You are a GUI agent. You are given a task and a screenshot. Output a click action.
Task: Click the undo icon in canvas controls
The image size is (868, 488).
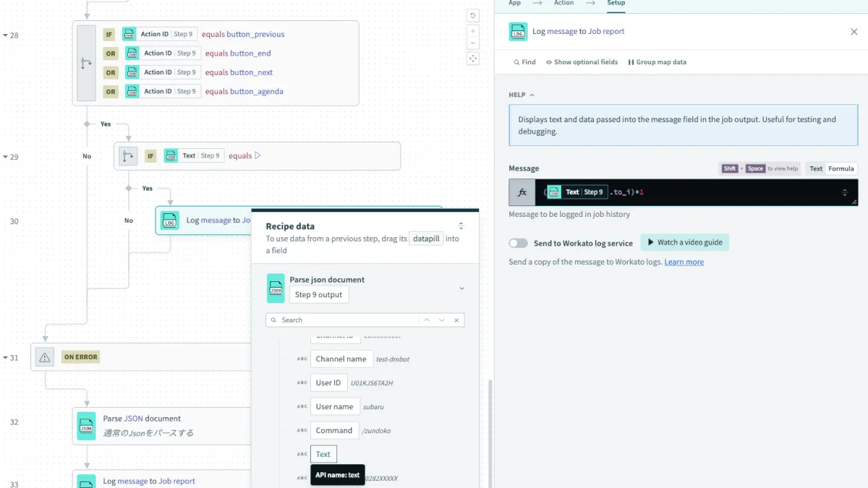[473, 16]
